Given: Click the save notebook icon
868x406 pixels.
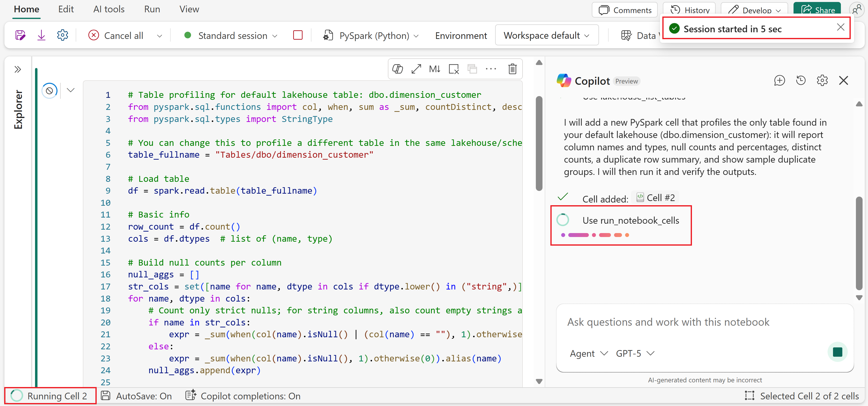Looking at the screenshot, I should [20, 35].
